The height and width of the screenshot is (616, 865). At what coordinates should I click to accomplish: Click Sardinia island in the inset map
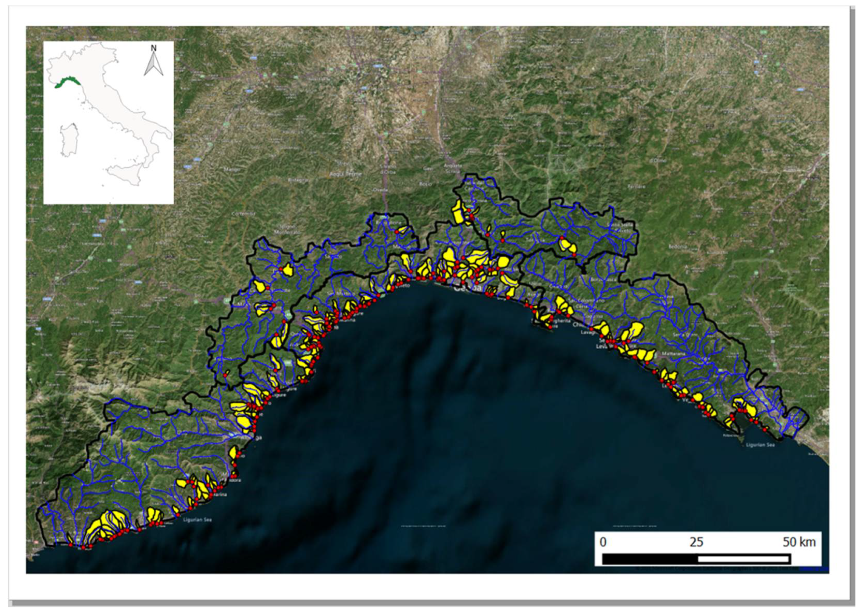[x=69, y=140]
